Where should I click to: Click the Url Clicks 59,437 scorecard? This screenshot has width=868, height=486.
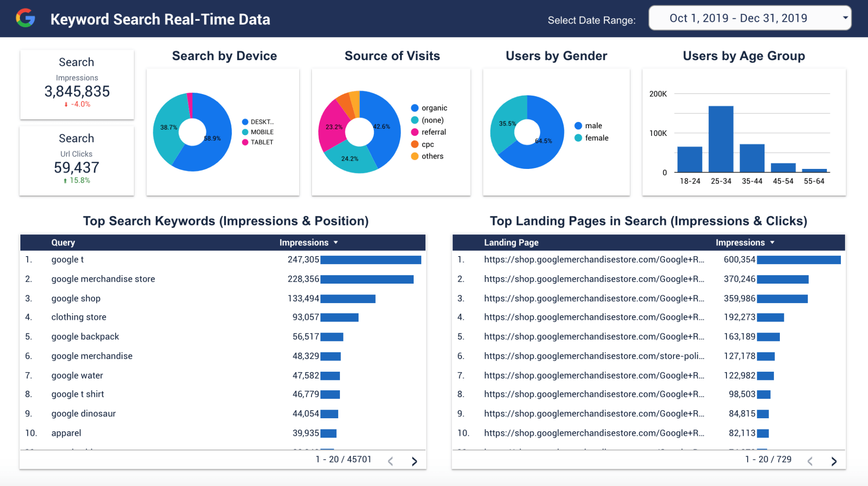[77, 161]
